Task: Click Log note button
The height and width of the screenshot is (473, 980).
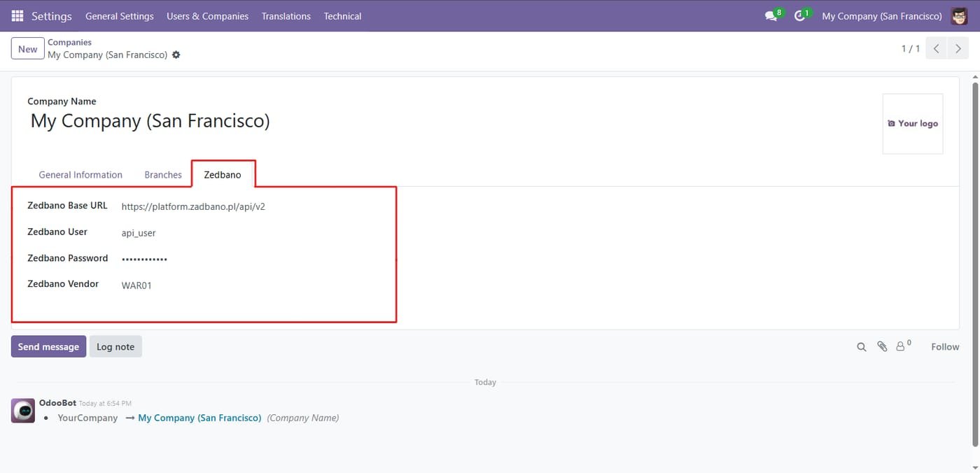Action: (x=115, y=346)
